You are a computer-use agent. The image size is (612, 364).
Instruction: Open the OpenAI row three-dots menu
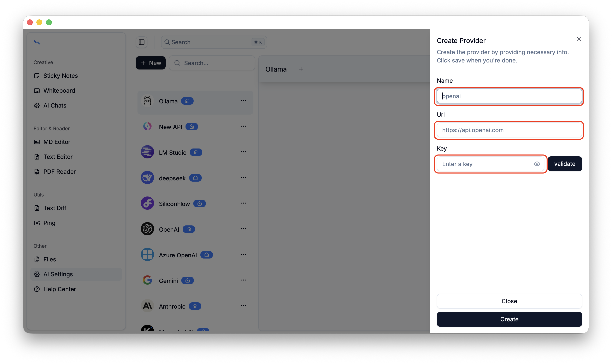click(243, 229)
